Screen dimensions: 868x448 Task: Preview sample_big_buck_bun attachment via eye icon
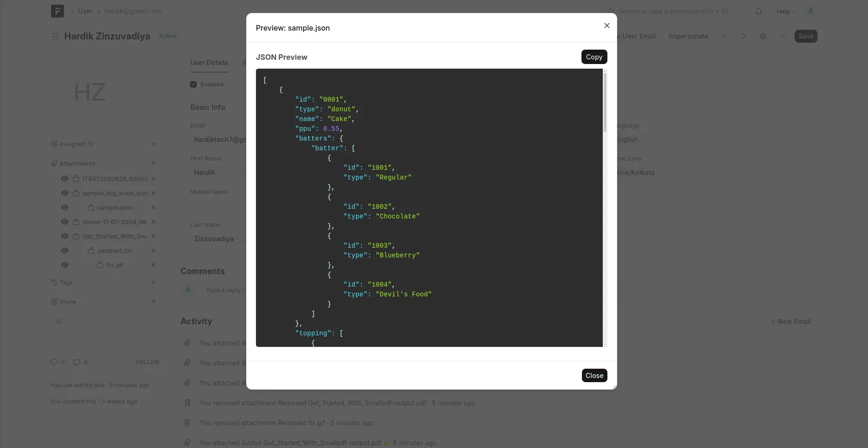tap(64, 193)
